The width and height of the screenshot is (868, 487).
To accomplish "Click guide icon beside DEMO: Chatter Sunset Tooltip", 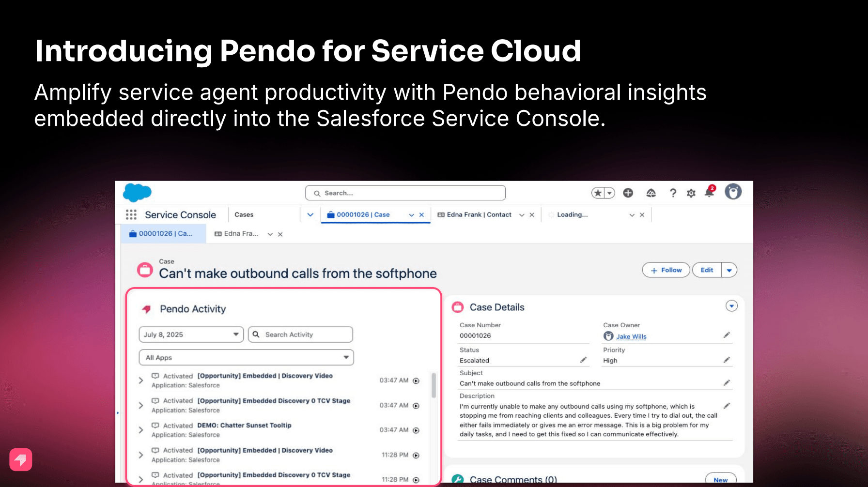I will pyautogui.click(x=155, y=425).
